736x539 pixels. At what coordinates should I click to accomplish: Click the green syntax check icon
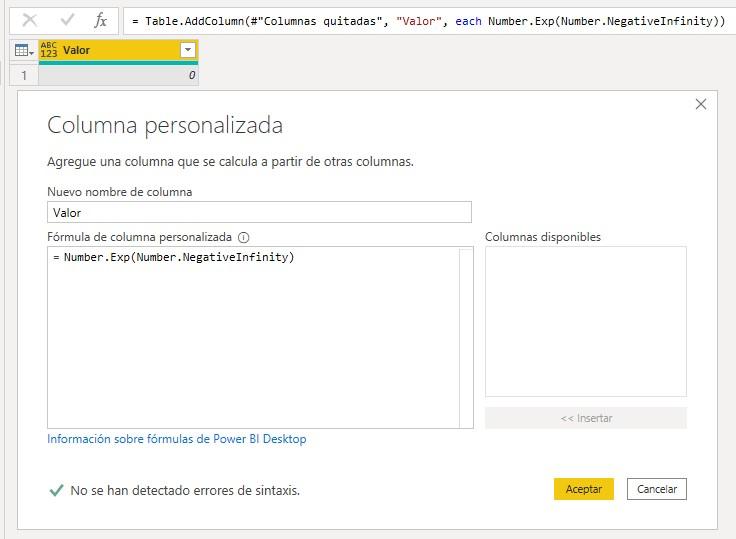56,490
